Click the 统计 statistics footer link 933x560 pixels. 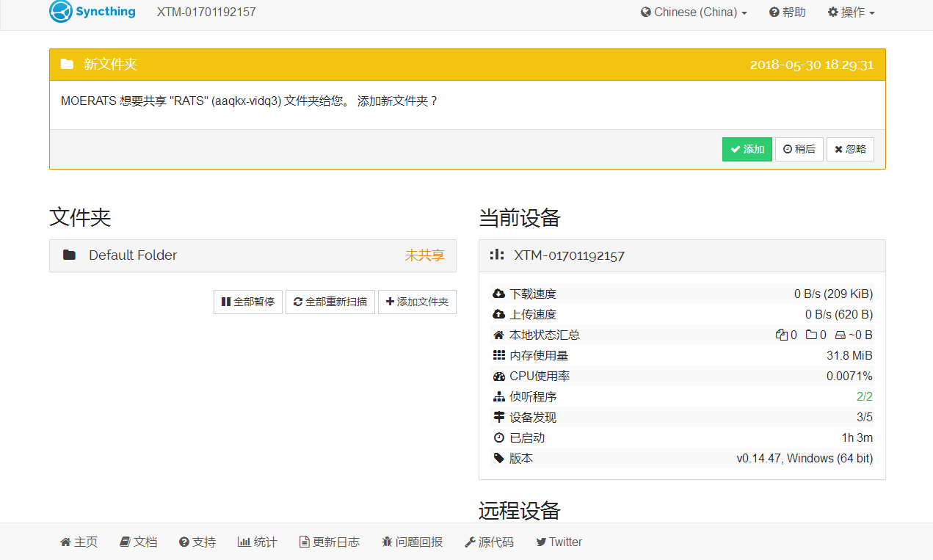click(x=258, y=542)
